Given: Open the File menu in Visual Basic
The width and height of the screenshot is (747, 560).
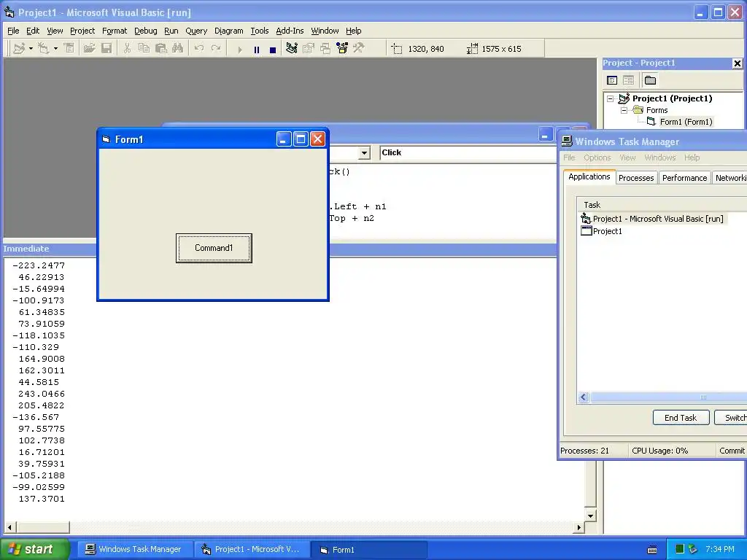Looking at the screenshot, I should (13, 31).
